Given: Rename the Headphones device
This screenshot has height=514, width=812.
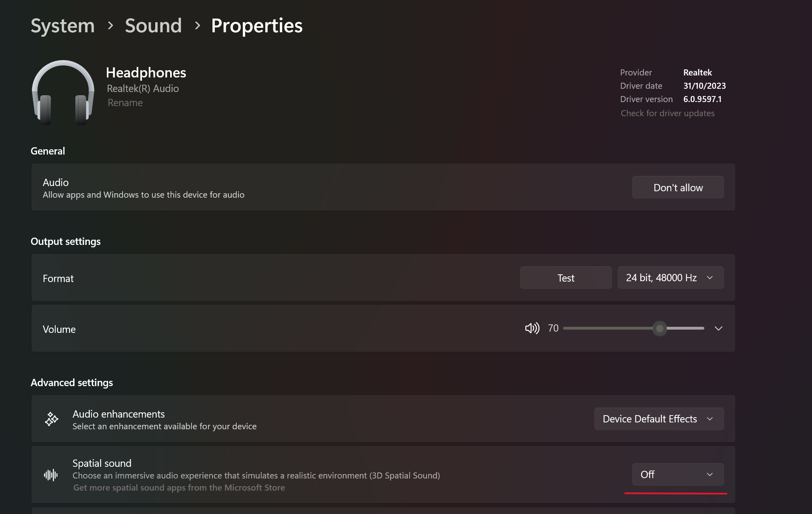Looking at the screenshot, I should 125,103.
